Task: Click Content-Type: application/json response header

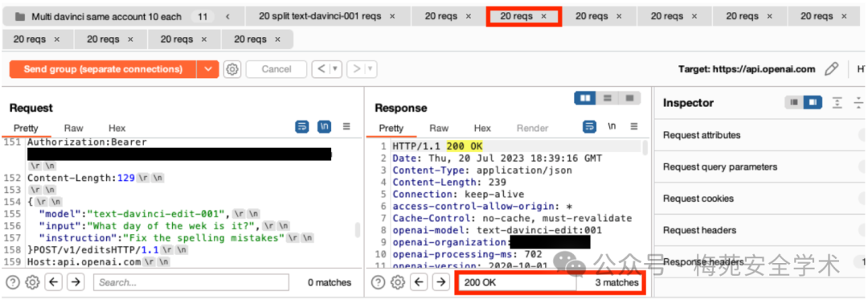Action: point(482,170)
